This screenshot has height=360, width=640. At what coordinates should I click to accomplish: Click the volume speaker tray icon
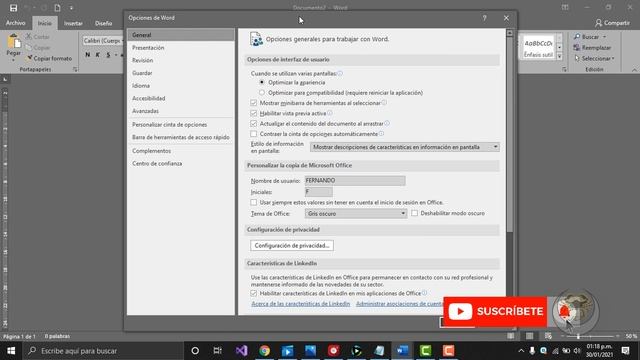pyautogui.click(x=577, y=351)
